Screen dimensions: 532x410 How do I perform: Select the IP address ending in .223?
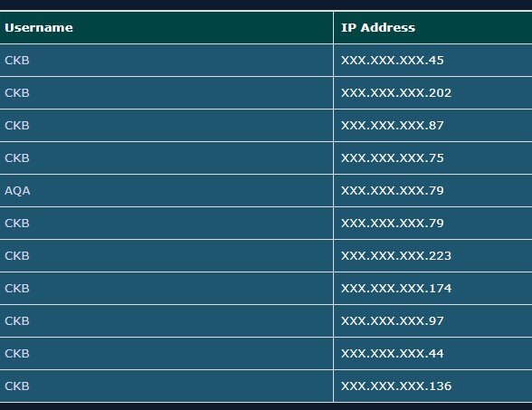pos(396,256)
